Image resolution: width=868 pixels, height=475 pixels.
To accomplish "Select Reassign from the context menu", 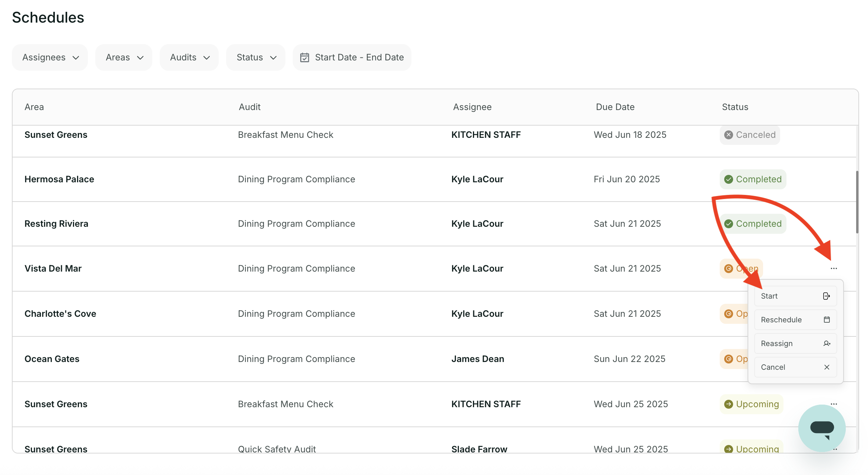I will pyautogui.click(x=796, y=343).
